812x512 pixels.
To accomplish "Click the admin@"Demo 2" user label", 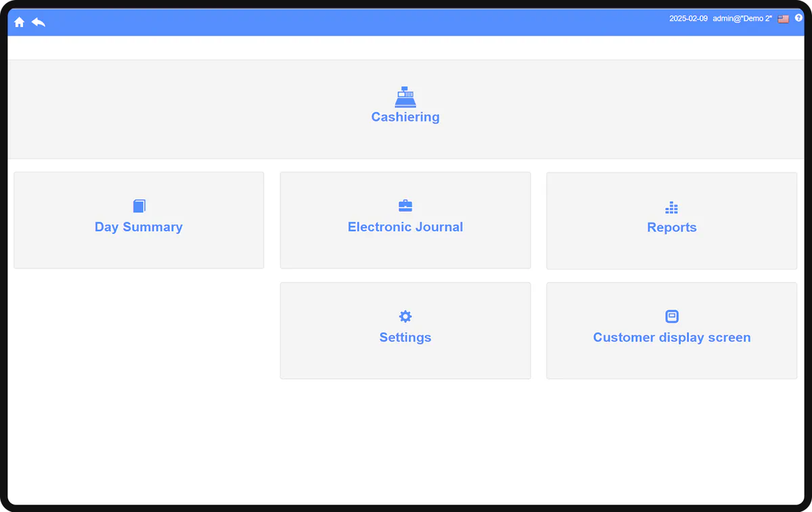I will click(x=742, y=19).
